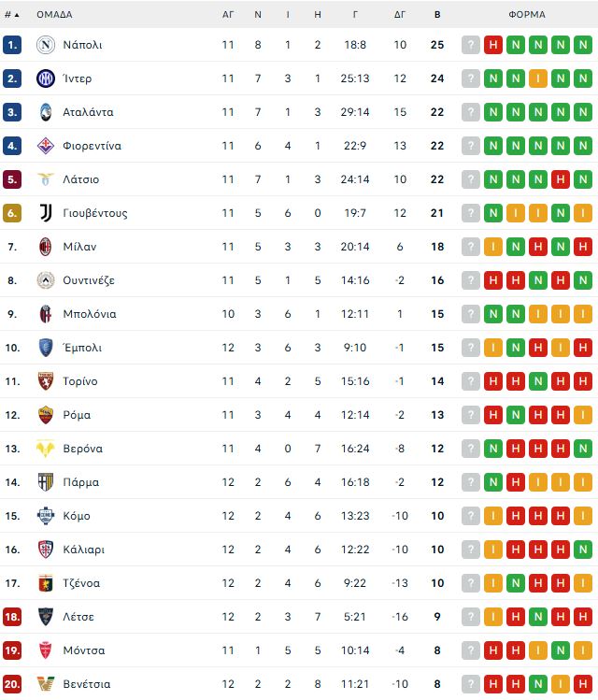Screen dimensions: 598x700
Task: Sort table by the # rank column
Action: point(12,15)
